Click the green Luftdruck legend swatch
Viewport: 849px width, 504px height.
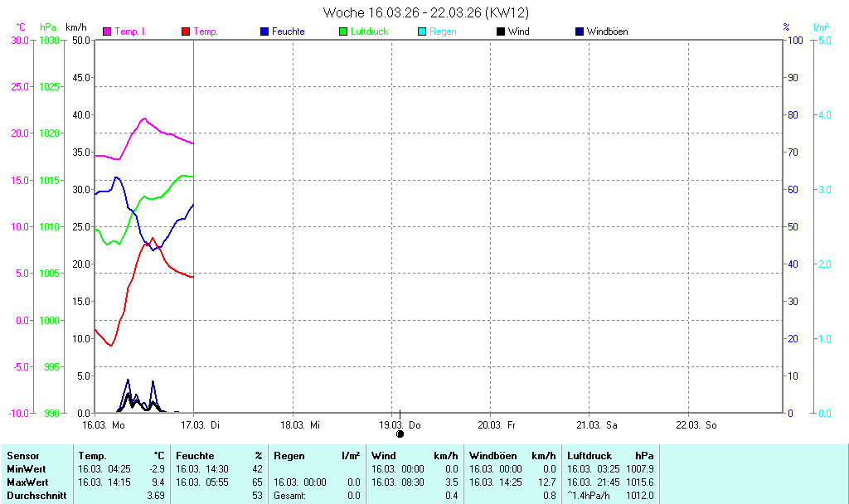pyautogui.click(x=343, y=31)
